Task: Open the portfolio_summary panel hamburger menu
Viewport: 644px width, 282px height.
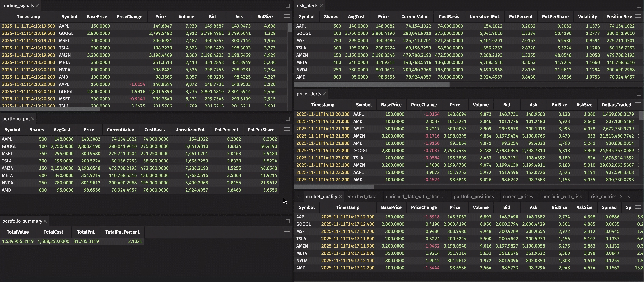Action: [287, 232]
